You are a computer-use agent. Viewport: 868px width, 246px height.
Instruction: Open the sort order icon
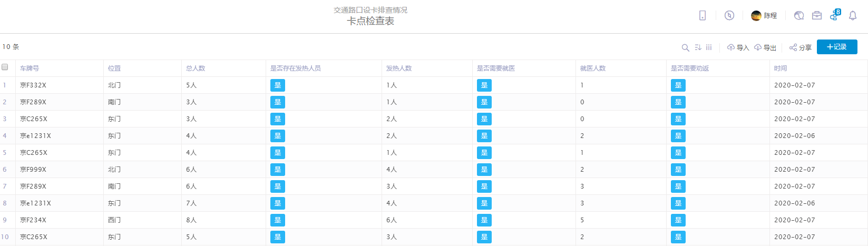[x=698, y=47]
